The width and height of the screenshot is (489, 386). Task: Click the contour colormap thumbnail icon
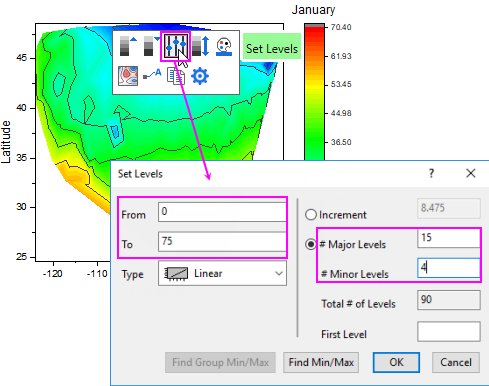pos(128,76)
